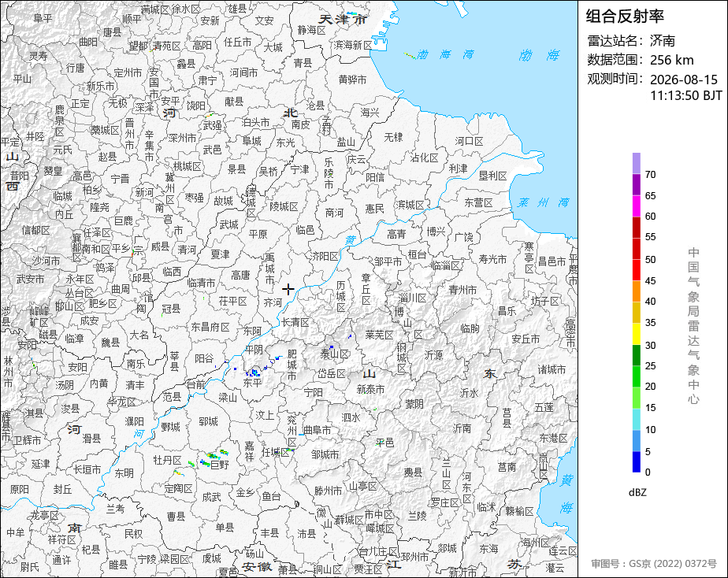Click the 泰山区 label on the map
The width and height of the screenshot is (728, 578).
[x=335, y=354]
